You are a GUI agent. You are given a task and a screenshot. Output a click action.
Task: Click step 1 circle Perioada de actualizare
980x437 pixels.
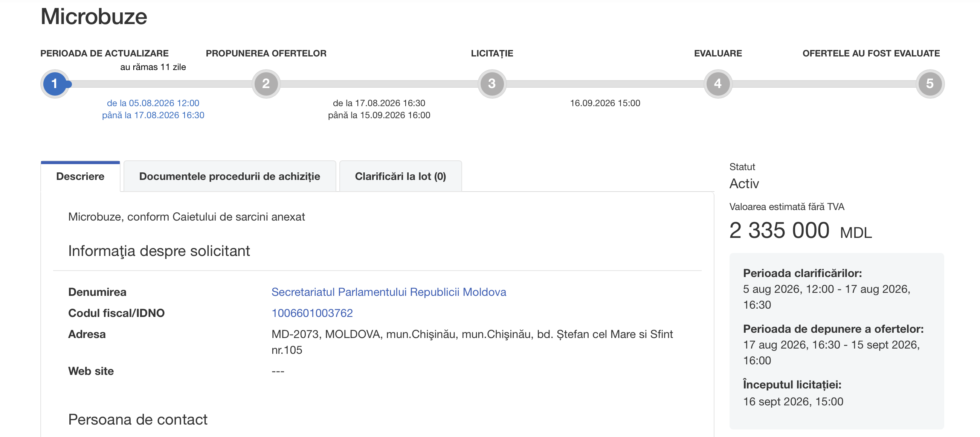click(55, 84)
